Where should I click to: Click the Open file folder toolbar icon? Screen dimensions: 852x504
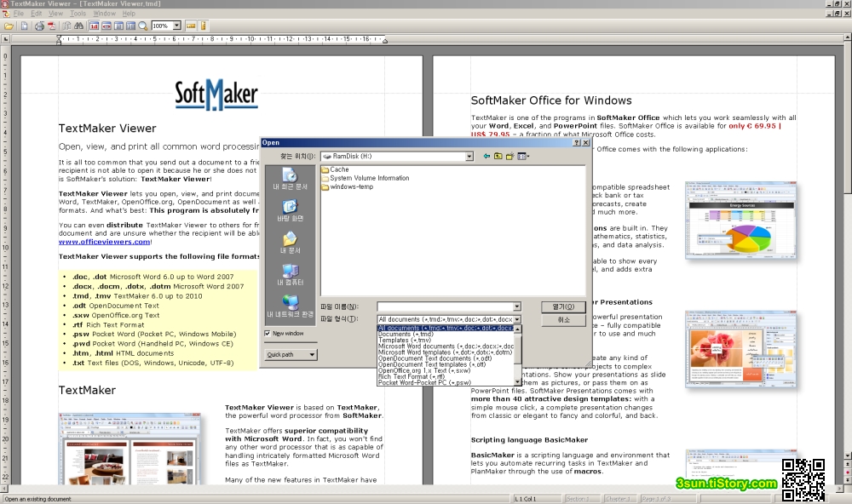[9, 26]
